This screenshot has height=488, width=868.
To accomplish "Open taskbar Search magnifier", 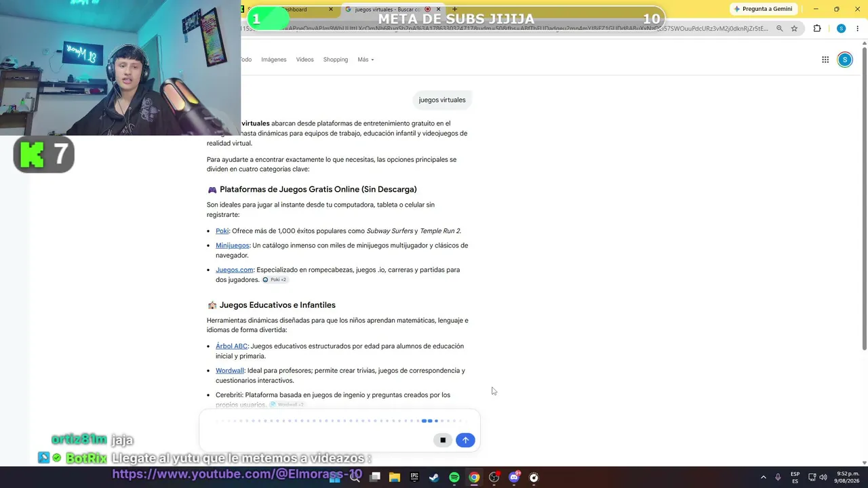I will (x=355, y=477).
